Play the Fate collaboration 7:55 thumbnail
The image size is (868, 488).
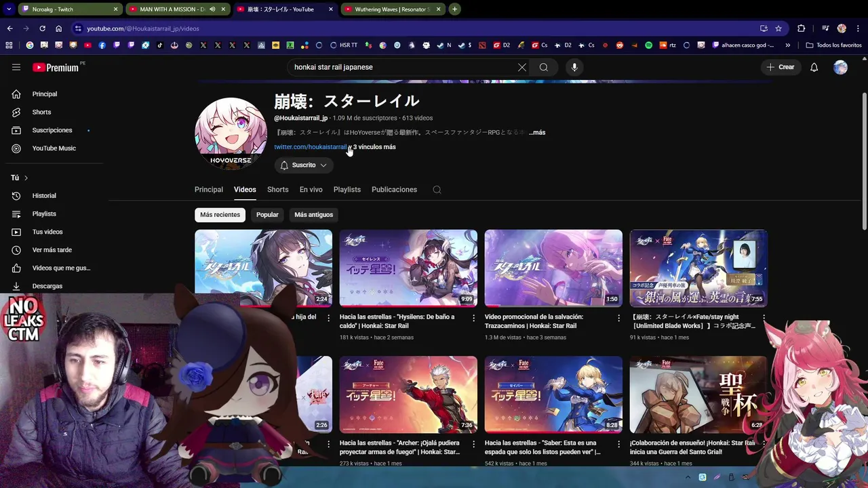coord(698,268)
